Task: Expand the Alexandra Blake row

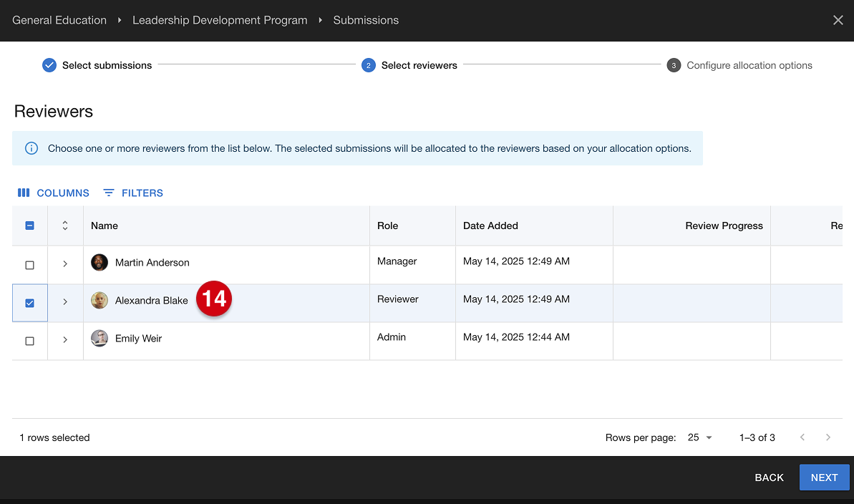Action: 65,302
